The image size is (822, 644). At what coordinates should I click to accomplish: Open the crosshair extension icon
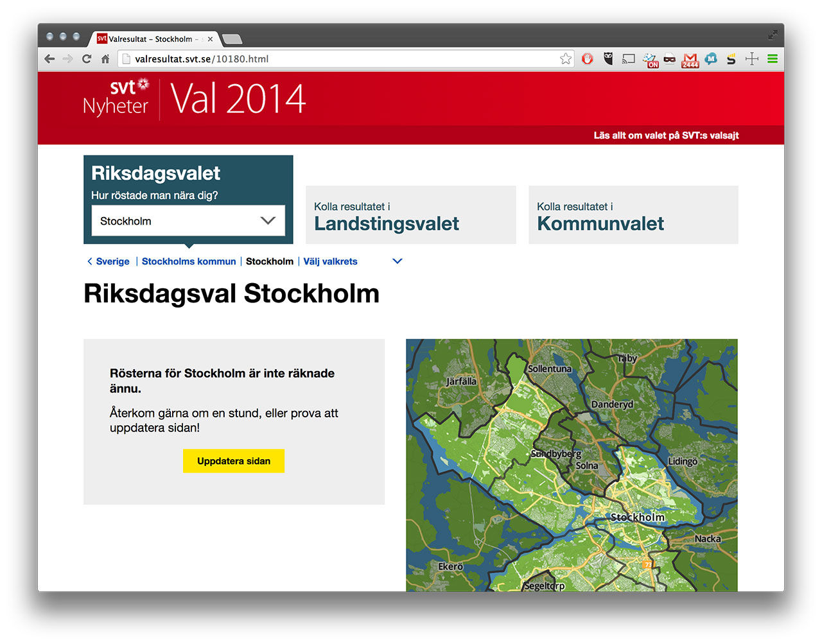751,58
